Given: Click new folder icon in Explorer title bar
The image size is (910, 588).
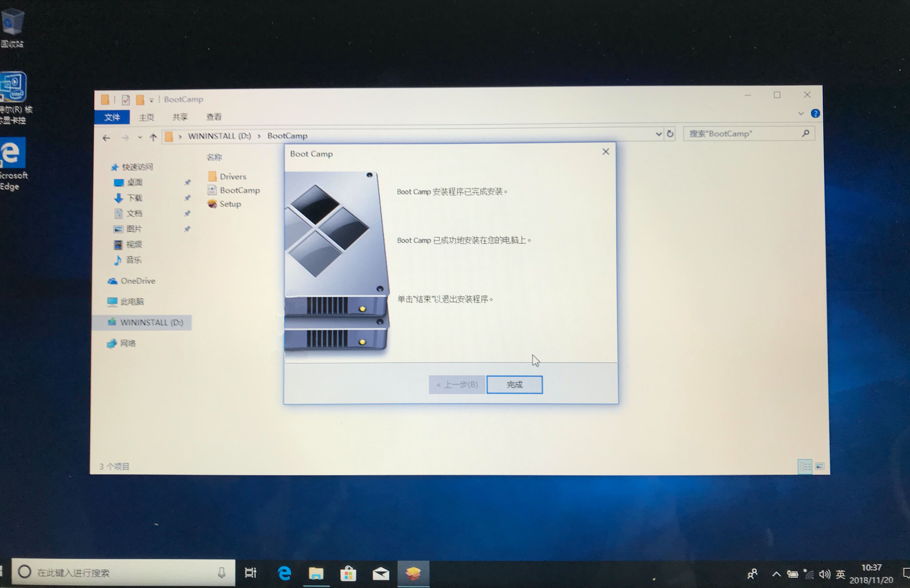Looking at the screenshot, I should tap(140, 100).
